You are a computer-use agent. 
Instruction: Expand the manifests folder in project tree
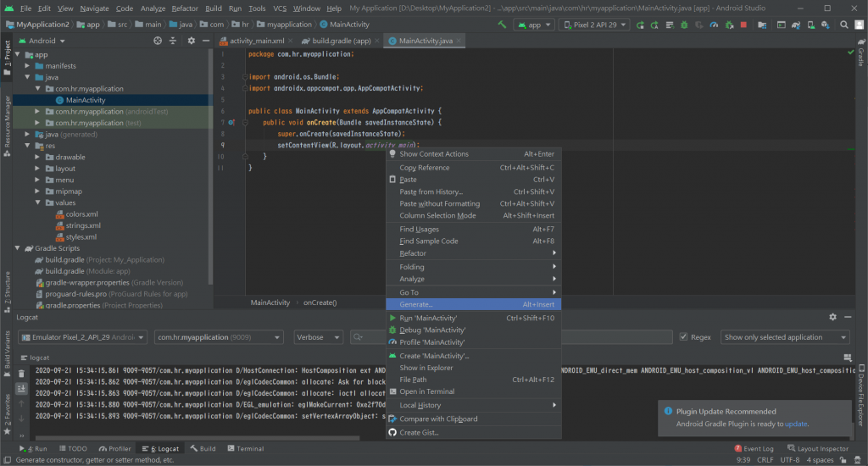28,66
